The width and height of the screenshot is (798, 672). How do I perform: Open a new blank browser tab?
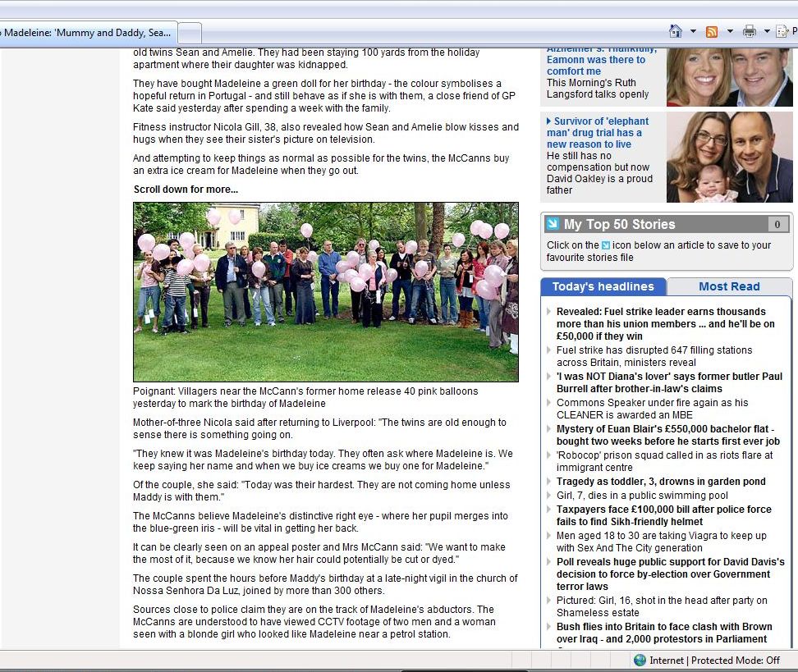tap(190, 33)
